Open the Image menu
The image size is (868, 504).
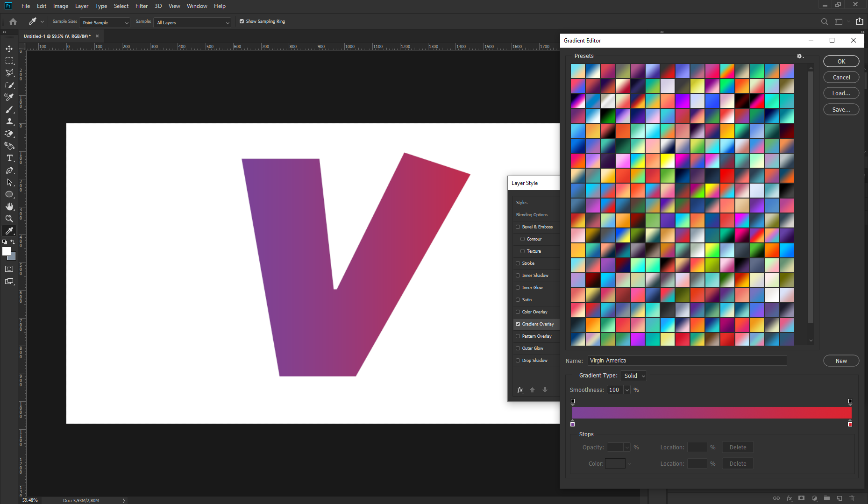pos(61,6)
